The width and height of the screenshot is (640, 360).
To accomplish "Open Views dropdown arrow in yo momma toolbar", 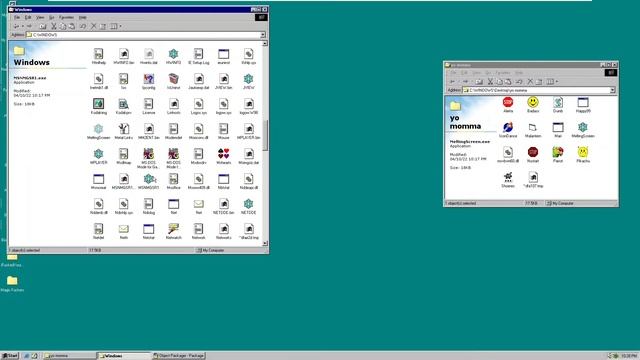I will (557, 82).
